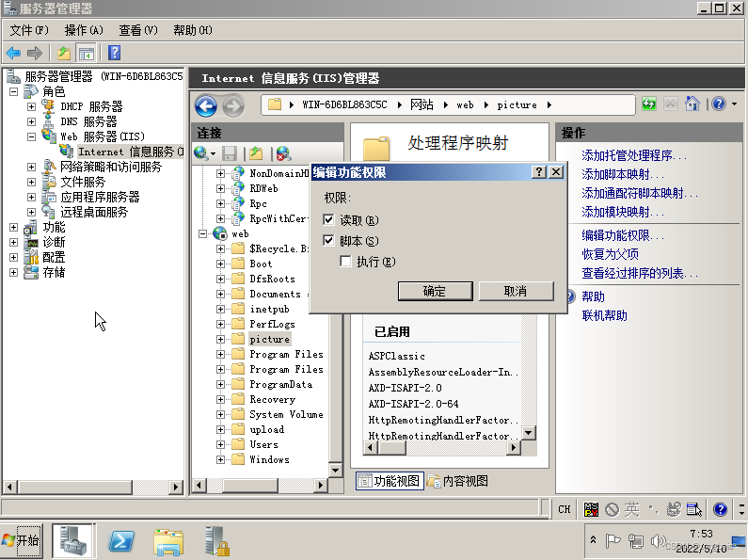Click the left tree horizontal scrollbar thumb
The image size is (748, 560).
pos(75,487)
